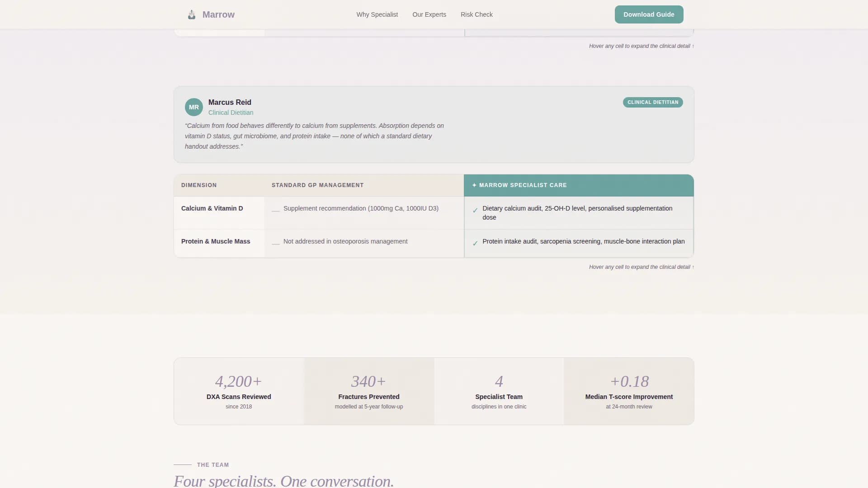Image resolution: width=868 pixels, height=488 pixels.
Task: Click checkmark beside protein intake audit
Action: tap(475, 243)
